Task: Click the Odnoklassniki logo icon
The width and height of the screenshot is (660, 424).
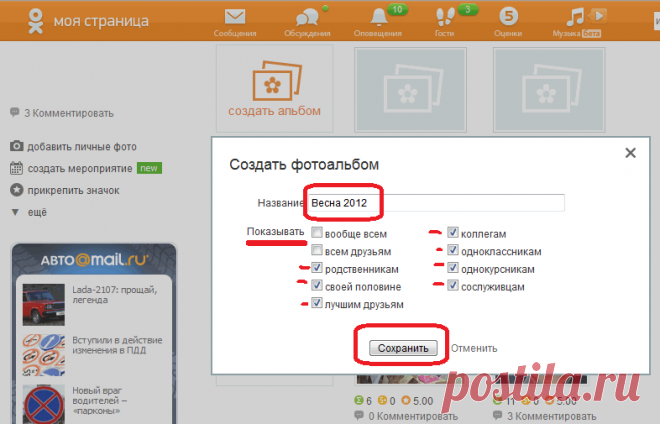Action: (35, 21)
